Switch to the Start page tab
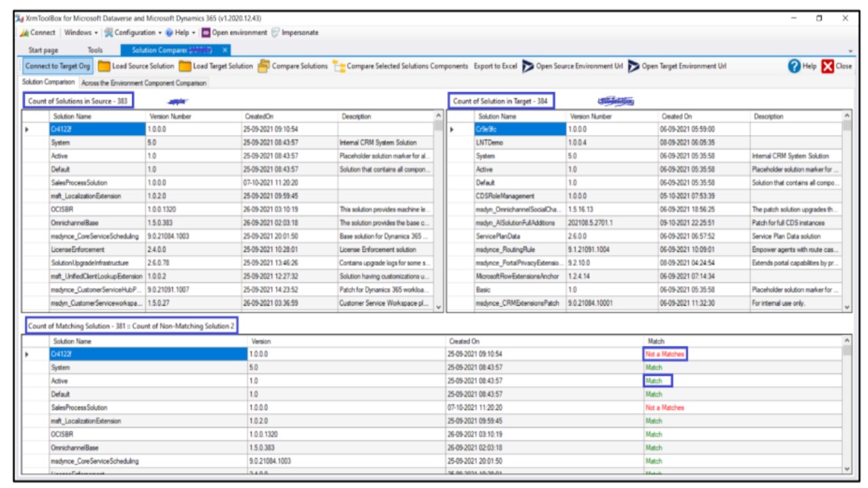The width and height of the screenshot is (868, 488). [x=43, y=50]
